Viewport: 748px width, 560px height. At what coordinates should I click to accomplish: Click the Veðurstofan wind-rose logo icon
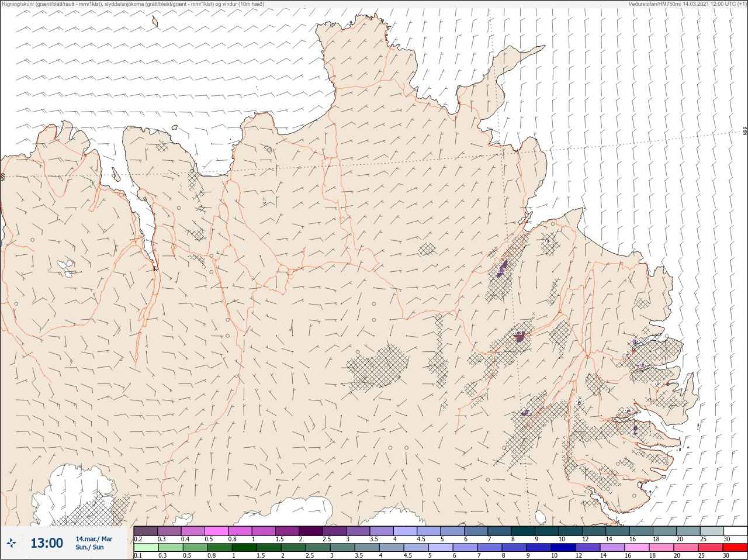click(x=11, y=543)
